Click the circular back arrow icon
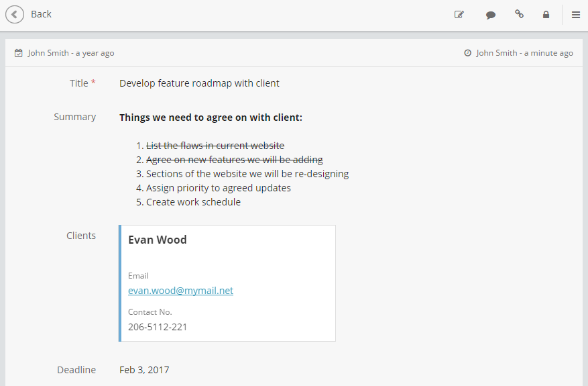Image resolution: width=588 pixels, height=386 pixels. 15,14
